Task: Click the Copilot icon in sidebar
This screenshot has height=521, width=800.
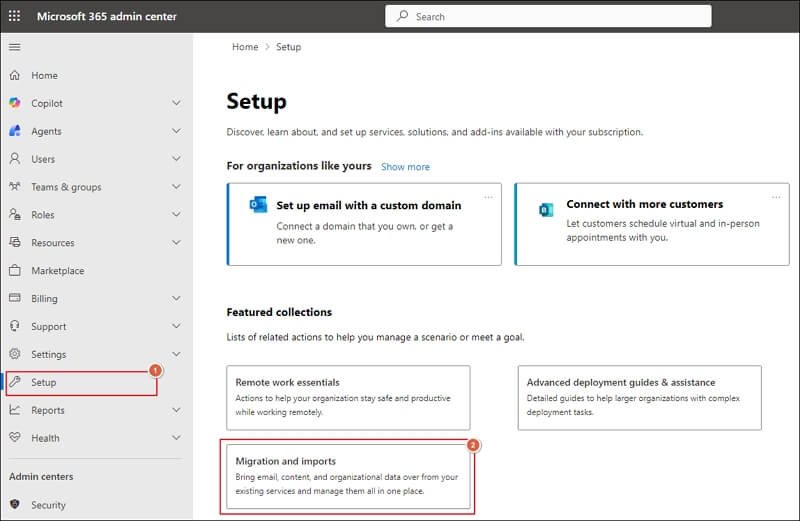Action: [x=15, y=103]
